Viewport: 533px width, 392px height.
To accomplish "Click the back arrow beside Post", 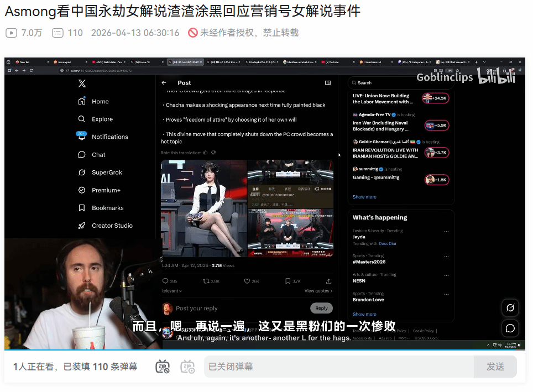I will [x=164, y=83].
